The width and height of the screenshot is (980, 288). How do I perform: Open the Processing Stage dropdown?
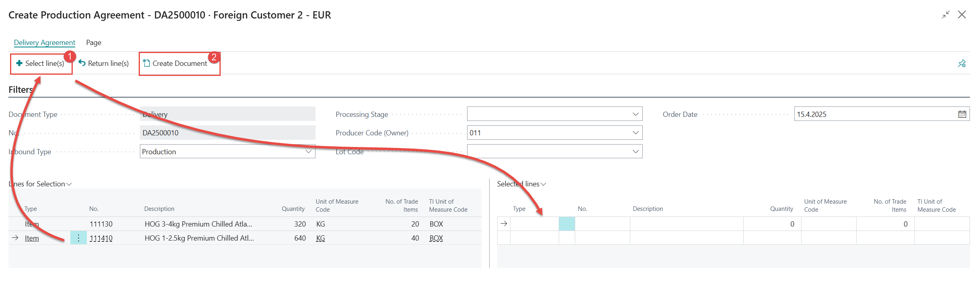coord(635,114)
